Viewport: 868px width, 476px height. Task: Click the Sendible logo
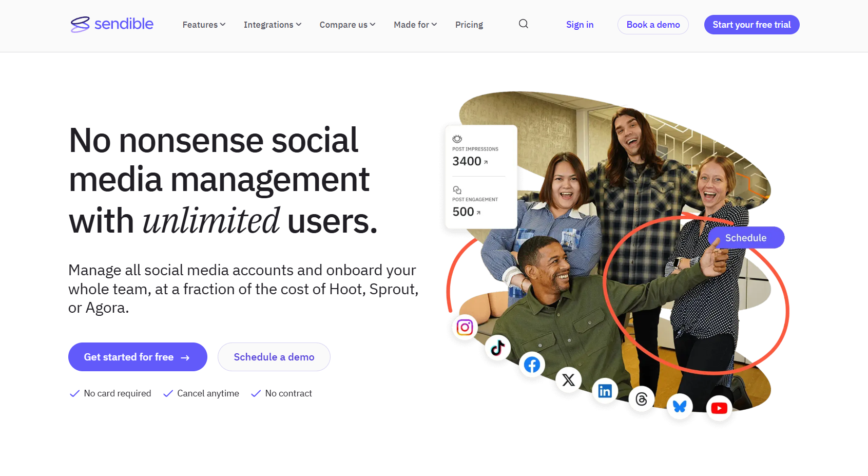point(112,24)
